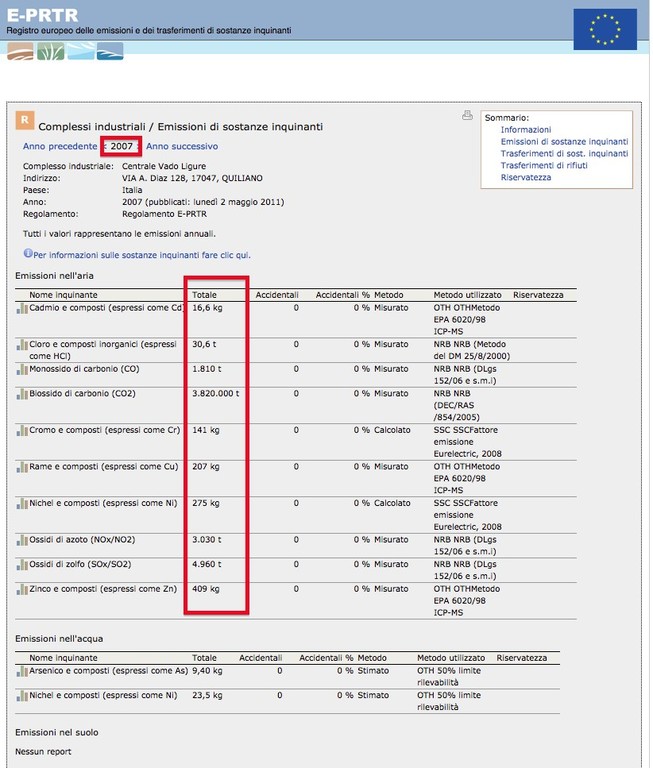
Task: Click the European Union flag logo
Action: (x=604, y=29)
